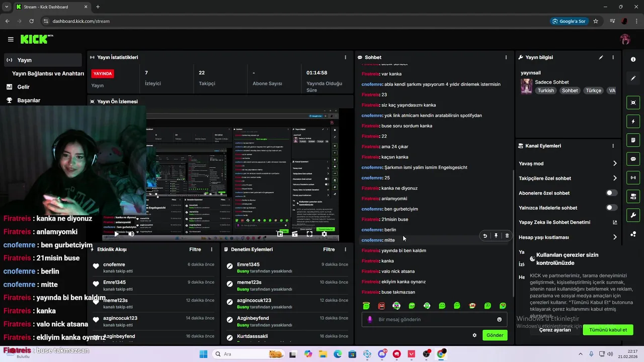Viewport: 644px width, 362px height.
Task: Open the hamburger menu next to Kick logo
Action: point(11,39)
